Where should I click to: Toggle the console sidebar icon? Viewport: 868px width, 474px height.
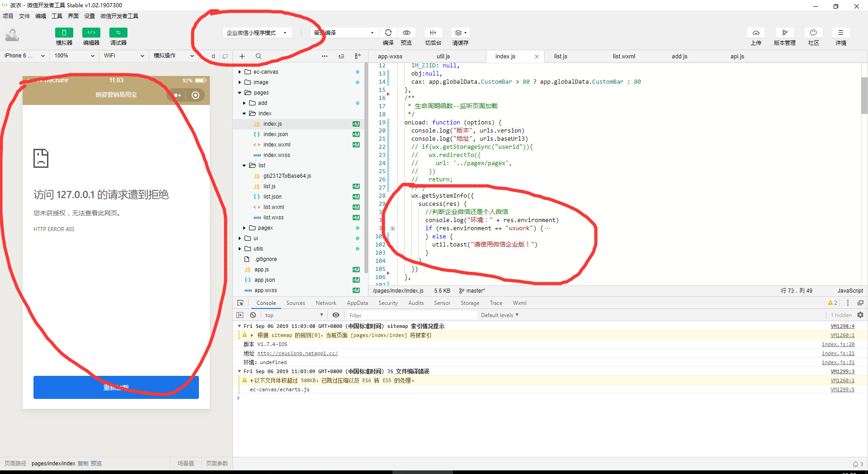240,315
